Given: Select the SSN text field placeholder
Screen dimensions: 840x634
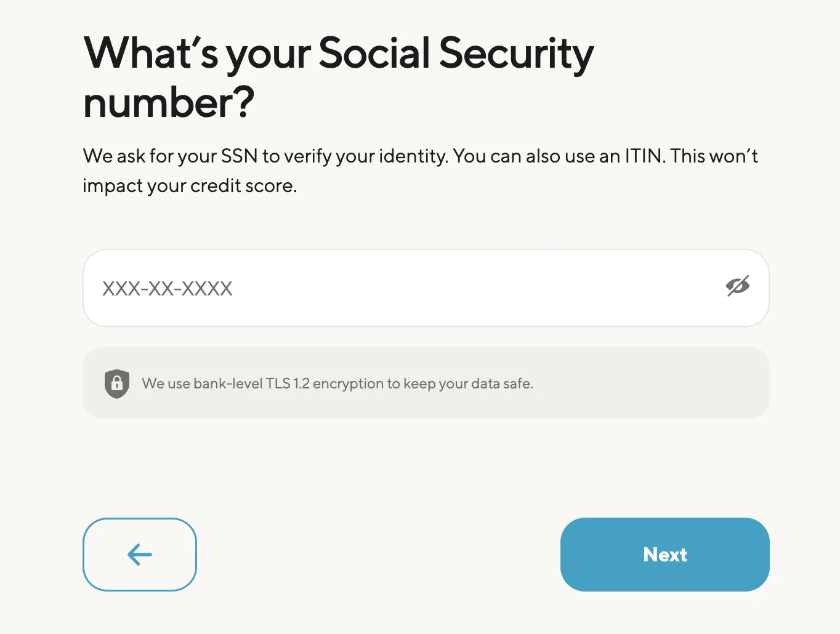Looking at the screenshot, I should click(x=167, y=287).
